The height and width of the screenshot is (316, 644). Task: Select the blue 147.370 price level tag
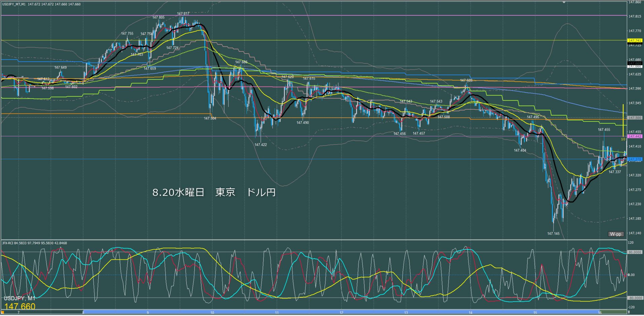pyautogui.click(x=635, y=159)
